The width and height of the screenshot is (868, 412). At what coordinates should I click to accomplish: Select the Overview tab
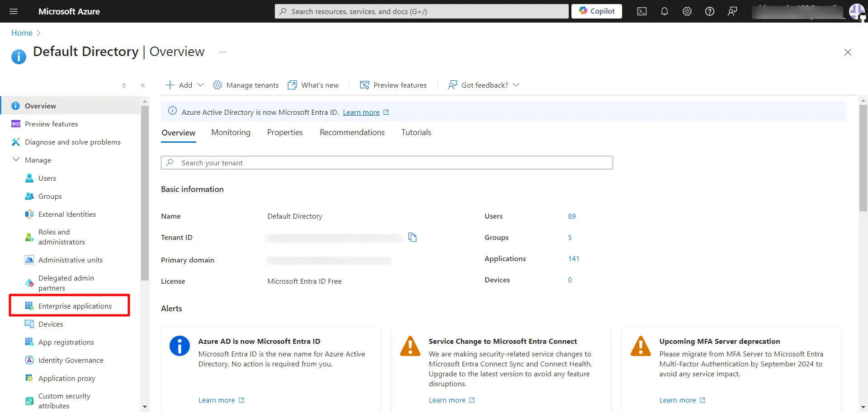click(179, 133)
